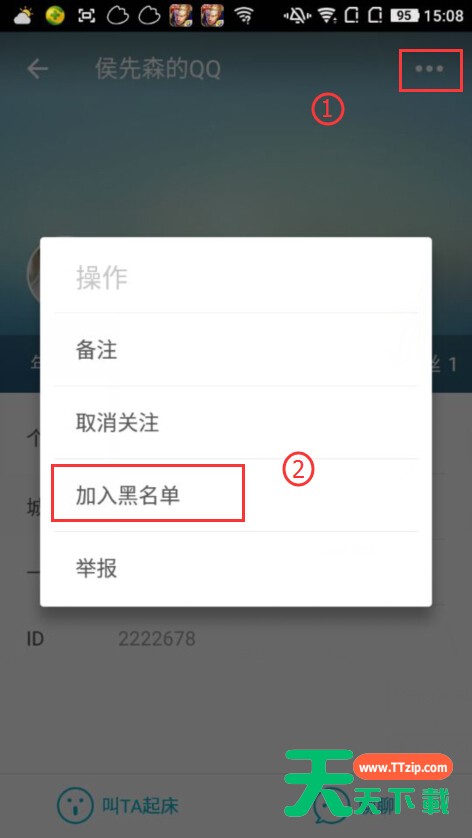Tap the battery 95 indicator

(x=405, y=15)
